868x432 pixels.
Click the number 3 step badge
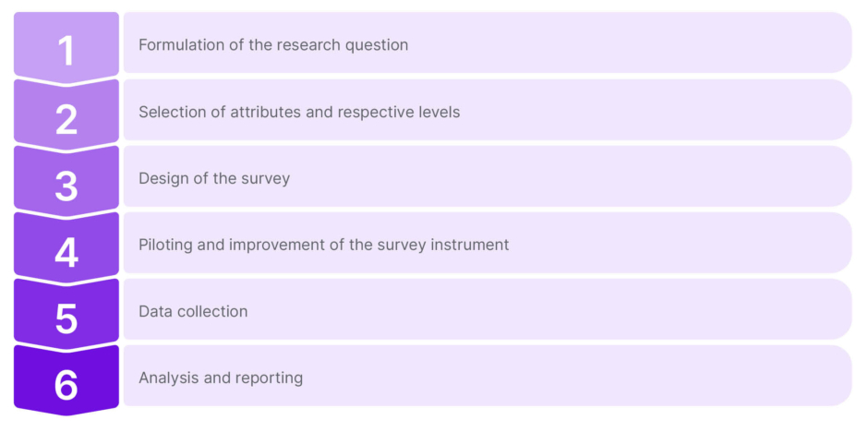click(66, 183)
